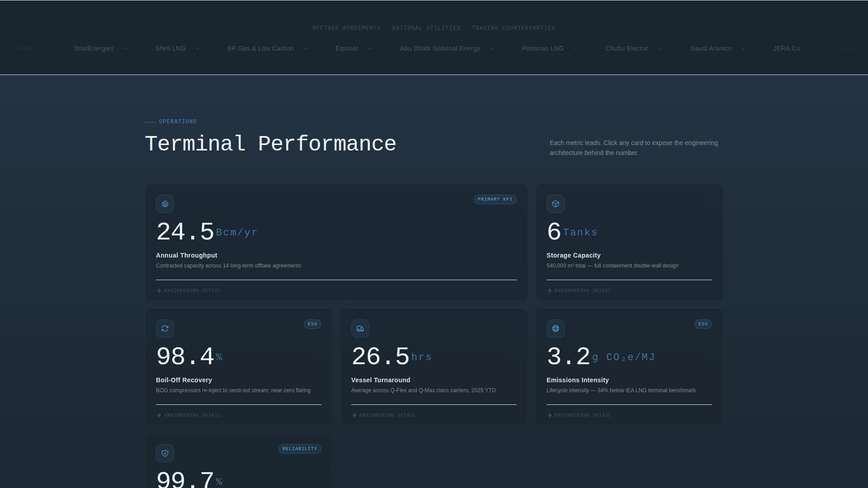Click the RELIABILITY badge on the 99.7% card
Image resolution: width=868 pixels, height=488 pixels.
click(300, 449)
